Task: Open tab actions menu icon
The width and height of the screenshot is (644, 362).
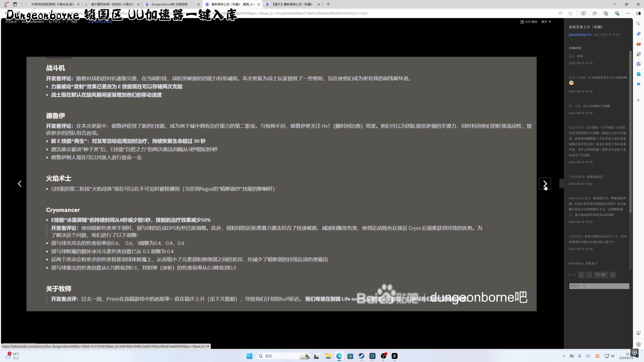Action: pos(15,4)
